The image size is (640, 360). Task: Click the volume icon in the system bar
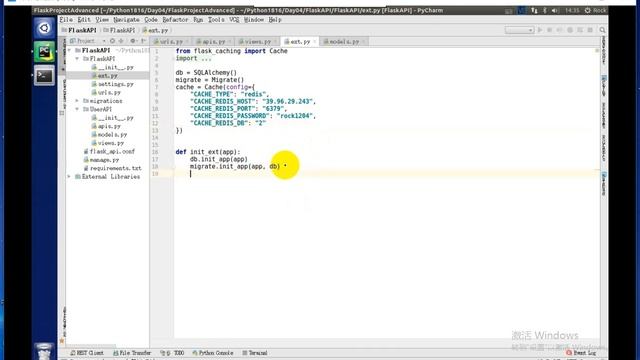555,11
